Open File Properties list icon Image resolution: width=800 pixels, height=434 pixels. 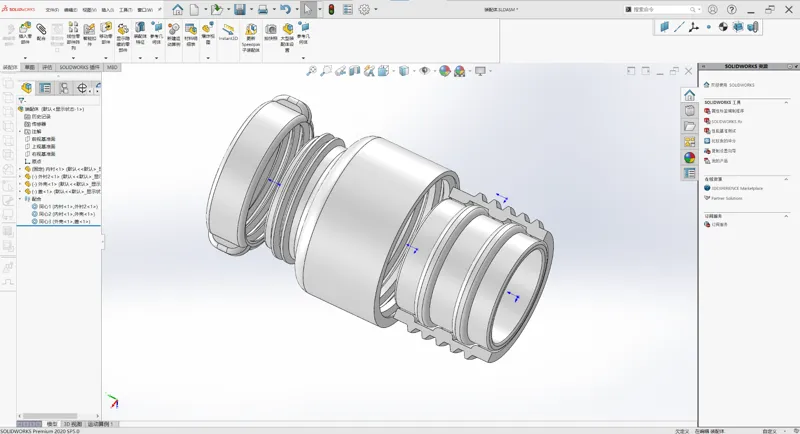click(347, 9)
